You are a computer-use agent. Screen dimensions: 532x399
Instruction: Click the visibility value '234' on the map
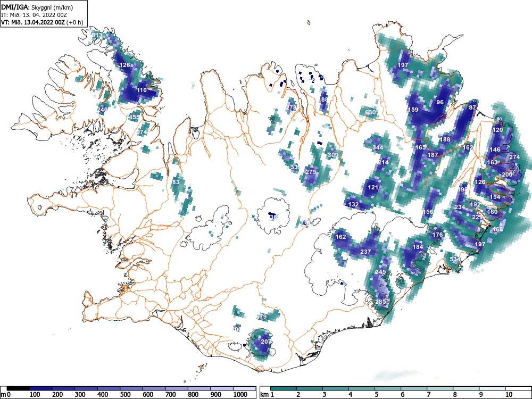pyautogui.click(x=460, y=207)
